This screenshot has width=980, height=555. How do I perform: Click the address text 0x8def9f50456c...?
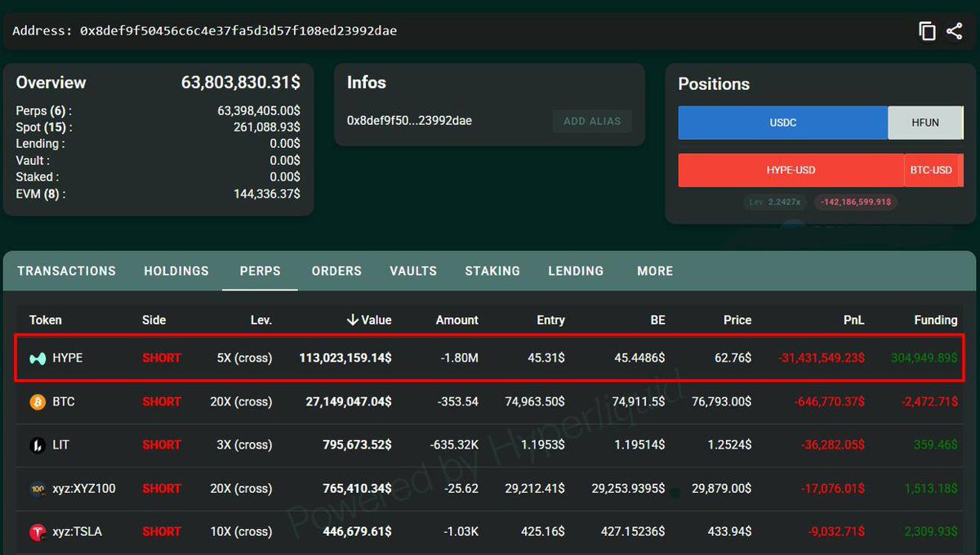(x=238, y=31)
